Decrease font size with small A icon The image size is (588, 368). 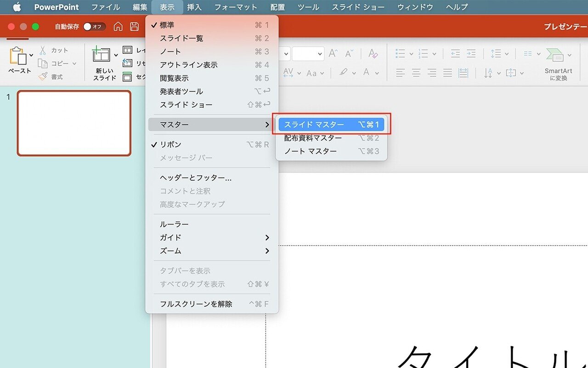click(349, 54)
